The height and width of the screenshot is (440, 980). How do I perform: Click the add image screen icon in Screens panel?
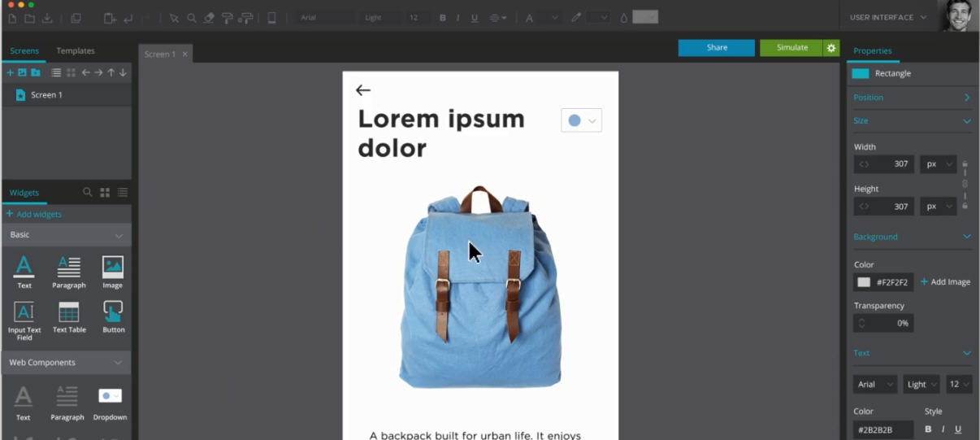coord(22,72)
